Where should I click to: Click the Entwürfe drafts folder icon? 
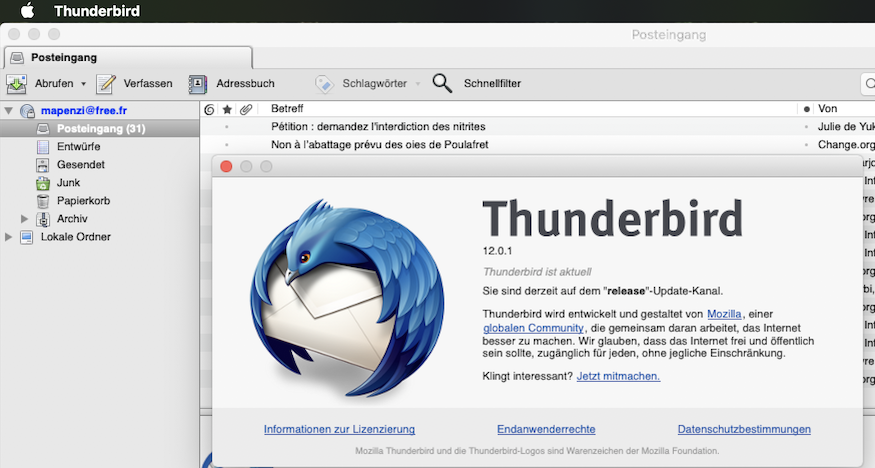pos(43,147)
